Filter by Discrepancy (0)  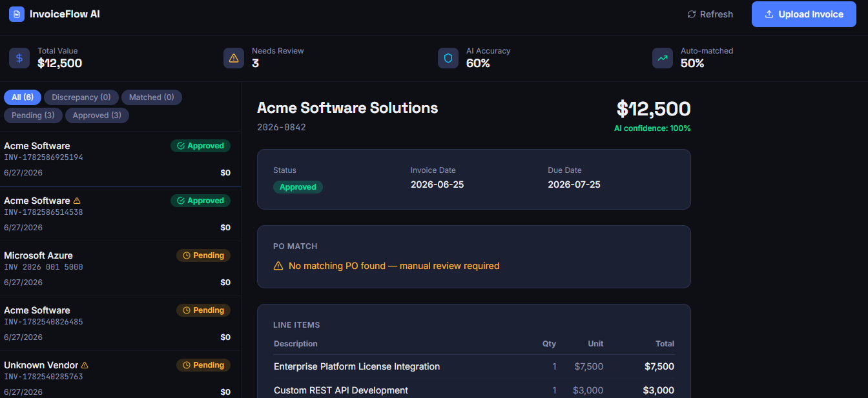(x=81, y=97)
